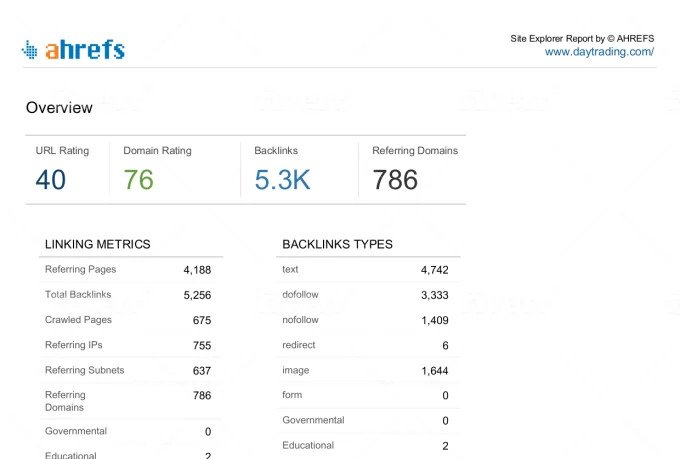Click the Referring Pages row label
This screenshot has height=459, width=680.
click(81, 269)
